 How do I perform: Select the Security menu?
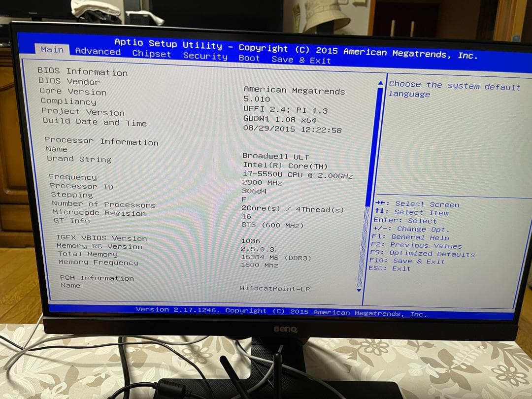tap(205, 55)
